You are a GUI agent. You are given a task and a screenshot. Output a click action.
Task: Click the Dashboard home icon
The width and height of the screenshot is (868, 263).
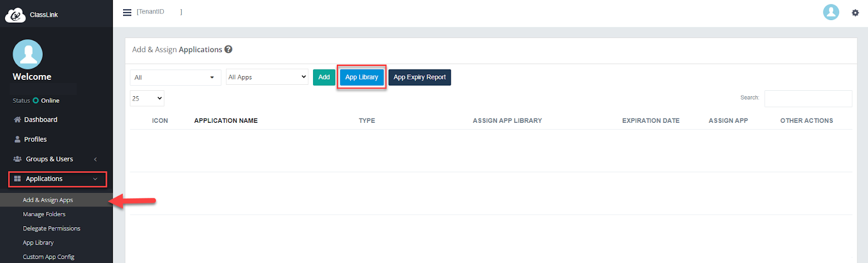pos(17,120)
